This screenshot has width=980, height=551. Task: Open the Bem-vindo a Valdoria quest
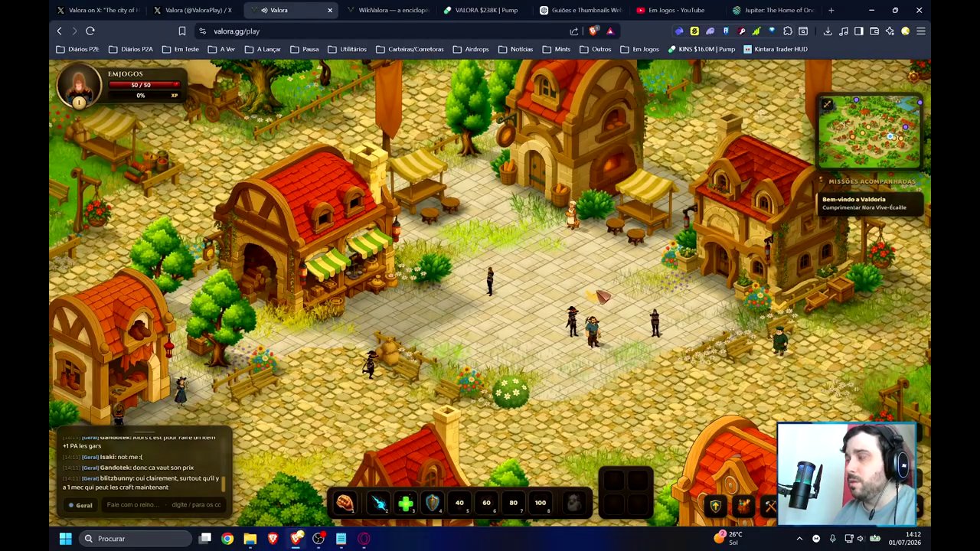coord(870,203)
